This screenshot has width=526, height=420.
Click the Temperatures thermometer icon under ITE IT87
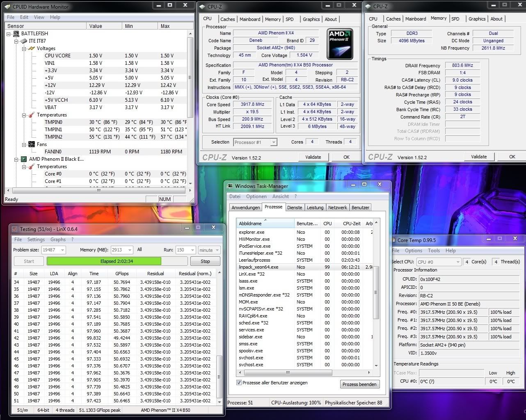[x=32, y=115]
